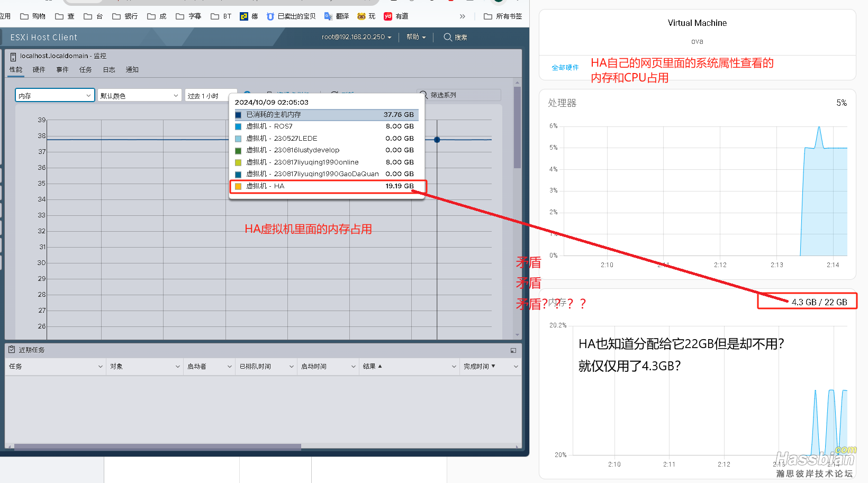Click the 筛选系列 filter field

(458, 95)
